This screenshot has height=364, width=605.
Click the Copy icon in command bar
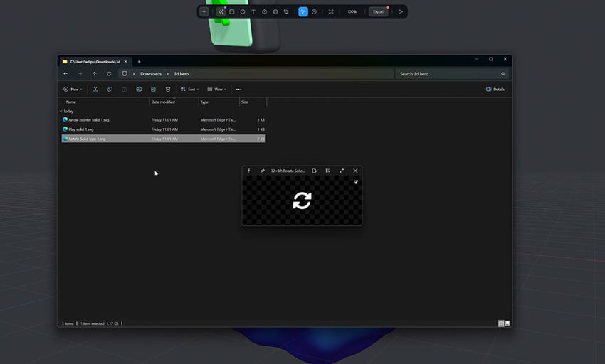110,89
